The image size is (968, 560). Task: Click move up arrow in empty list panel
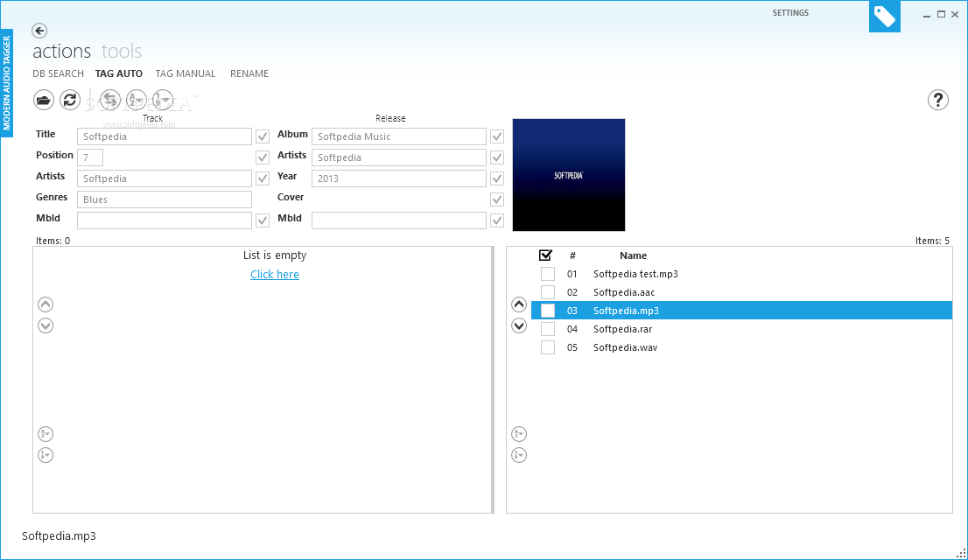[x=46, y=304]
